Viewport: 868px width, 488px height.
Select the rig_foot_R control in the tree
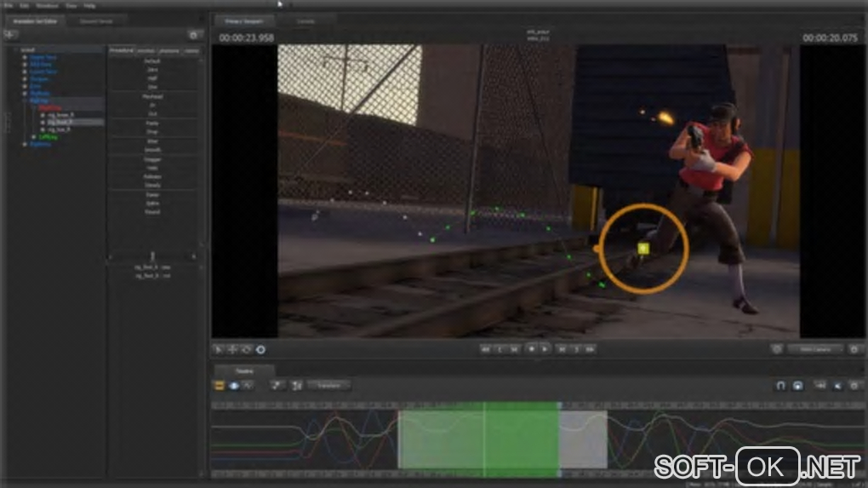pos(60,122)
